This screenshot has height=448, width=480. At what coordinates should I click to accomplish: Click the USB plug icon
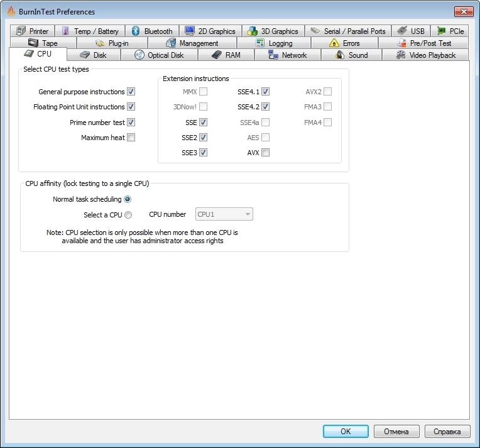click(x=402, y=31)
